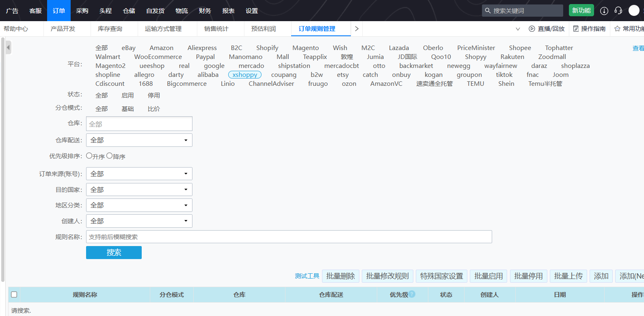Screen dimensions: 644x316
Task: Filter platform by Shein
Action: pyautogui.click(x=506, y=84)
